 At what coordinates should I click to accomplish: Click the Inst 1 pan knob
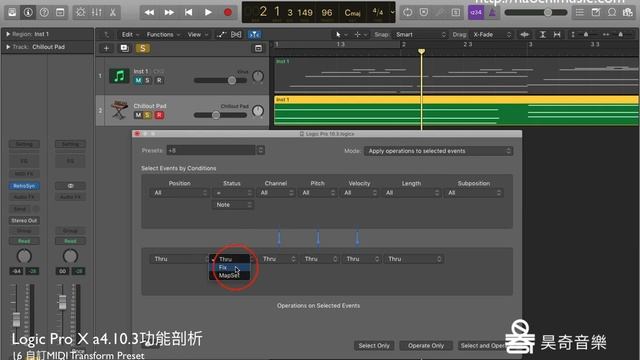[258, 76]
